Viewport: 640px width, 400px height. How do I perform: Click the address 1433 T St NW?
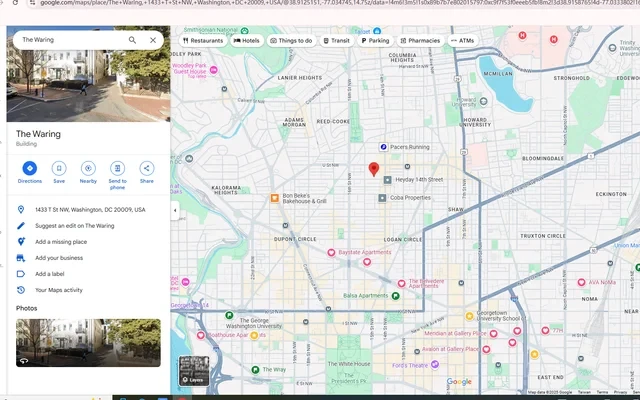[x=90, y=210]
